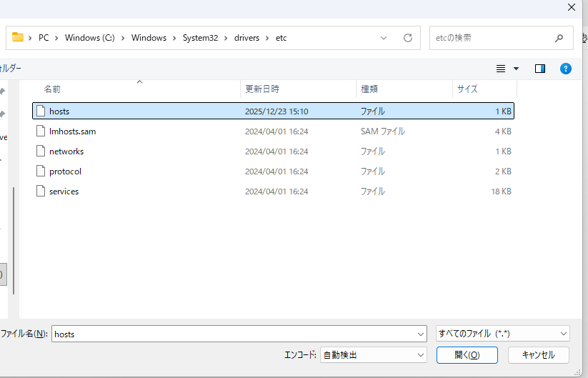
Task: Click the folder icon in address bar
Action: (18, 38)
